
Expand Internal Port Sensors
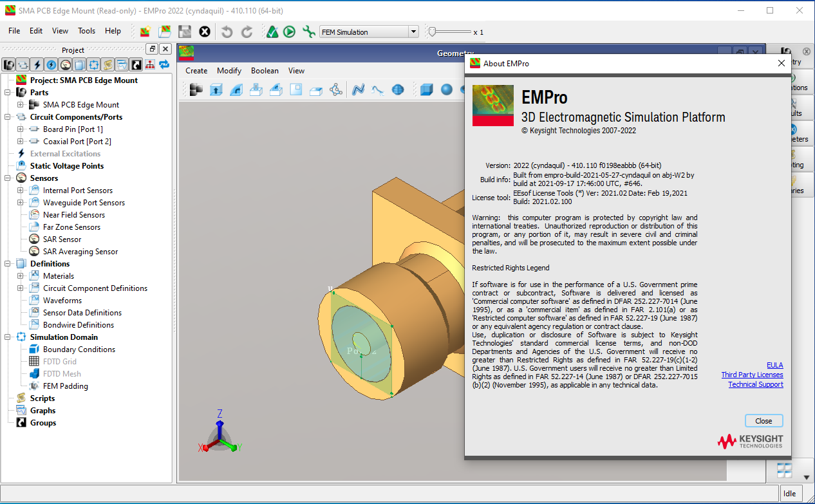click(x=21, y=191)
